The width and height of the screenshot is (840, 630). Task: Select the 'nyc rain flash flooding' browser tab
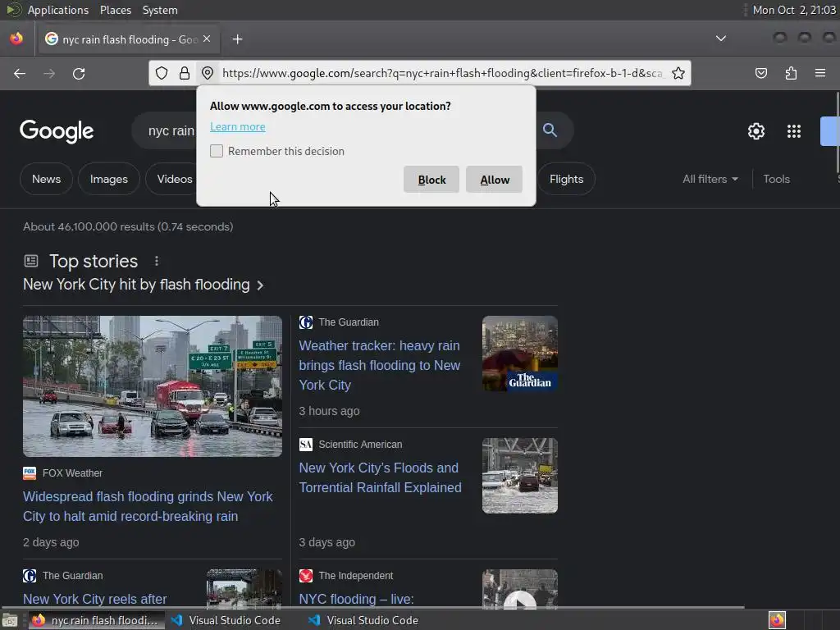(127, 39)
